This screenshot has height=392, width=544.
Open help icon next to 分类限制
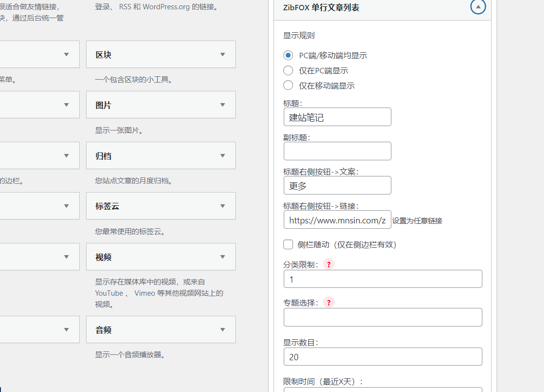[x=329, y=264]
